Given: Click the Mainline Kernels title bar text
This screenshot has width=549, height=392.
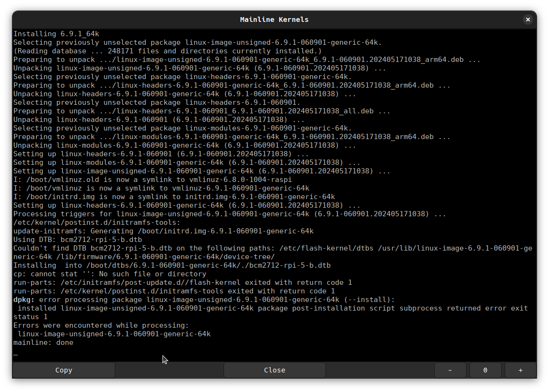Looking at the screenshot, I should pos(274,20).
